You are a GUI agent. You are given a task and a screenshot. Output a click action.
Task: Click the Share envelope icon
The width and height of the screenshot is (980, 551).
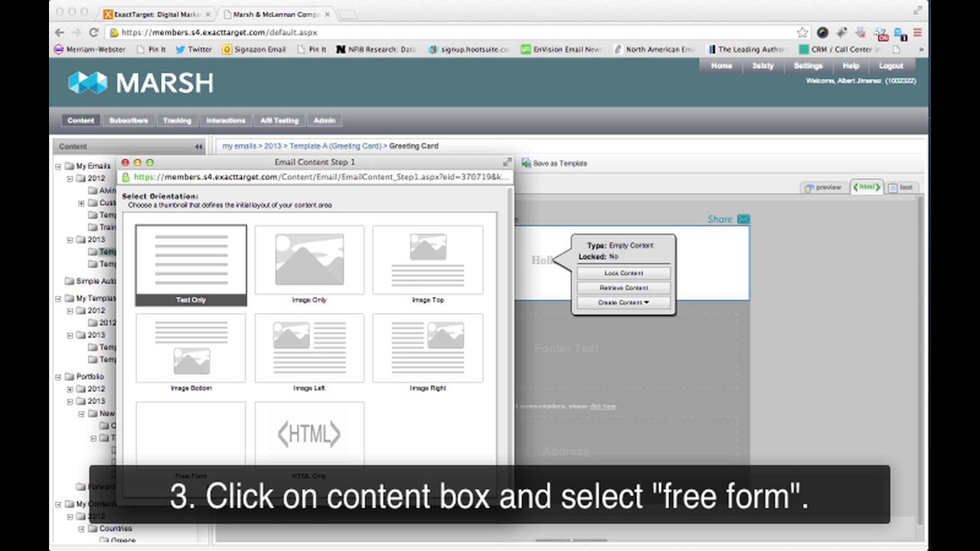pyautogui.click(x=743, y=219)
